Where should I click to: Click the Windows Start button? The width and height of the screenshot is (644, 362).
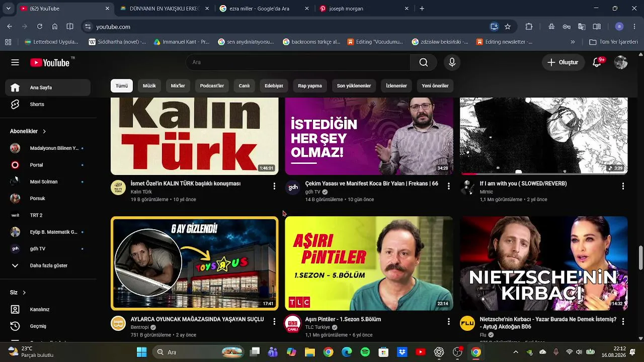click(142, 352)
